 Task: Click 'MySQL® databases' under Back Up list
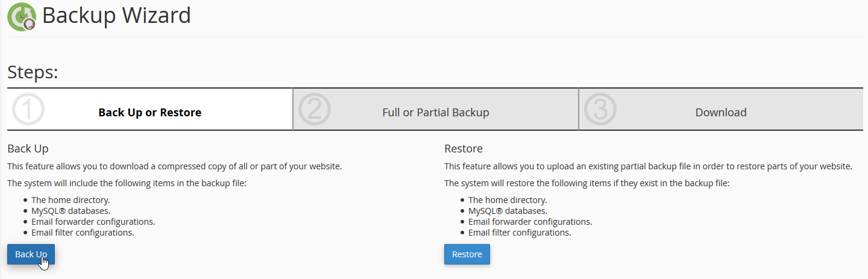point(71,211)
